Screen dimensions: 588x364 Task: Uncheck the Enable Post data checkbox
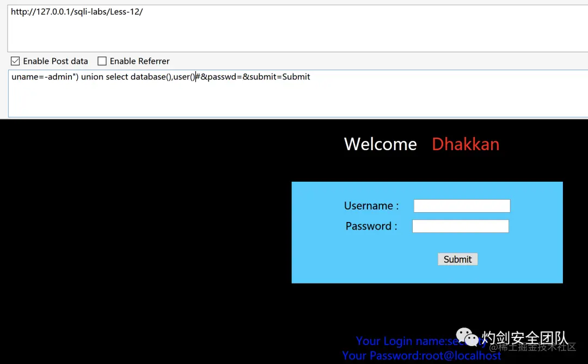point(15,61)
